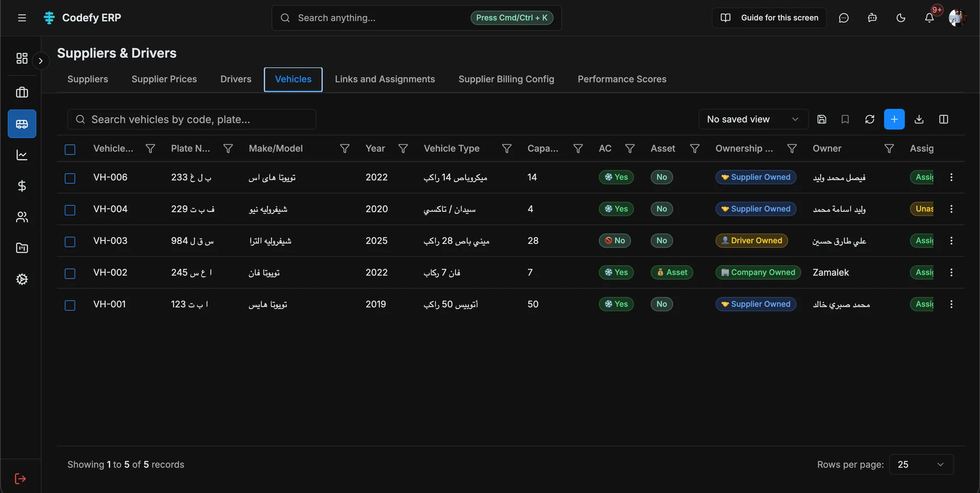Expand the sidebar with chevron arrow
The image size is (980, 493).
40,61
